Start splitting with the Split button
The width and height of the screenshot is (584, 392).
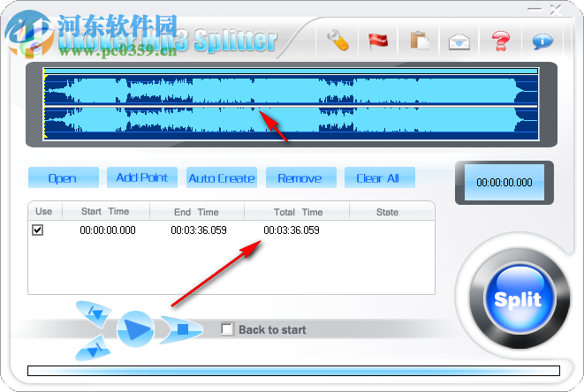[x=519, y=299]
